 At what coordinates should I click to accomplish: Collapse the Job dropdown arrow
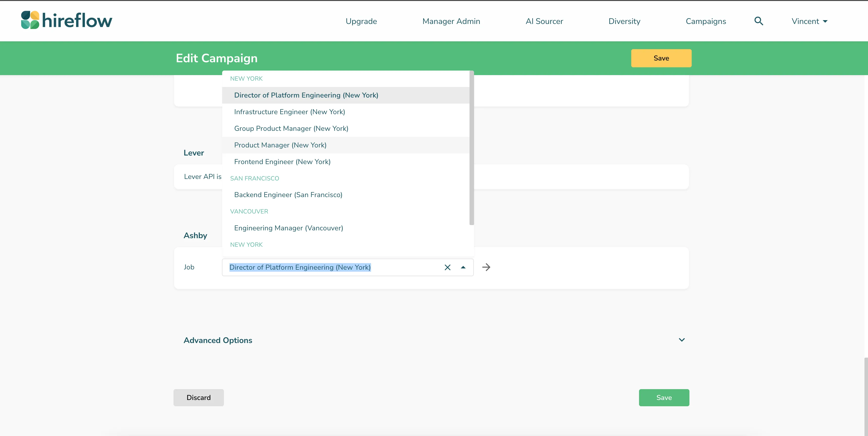click(463, 267)
